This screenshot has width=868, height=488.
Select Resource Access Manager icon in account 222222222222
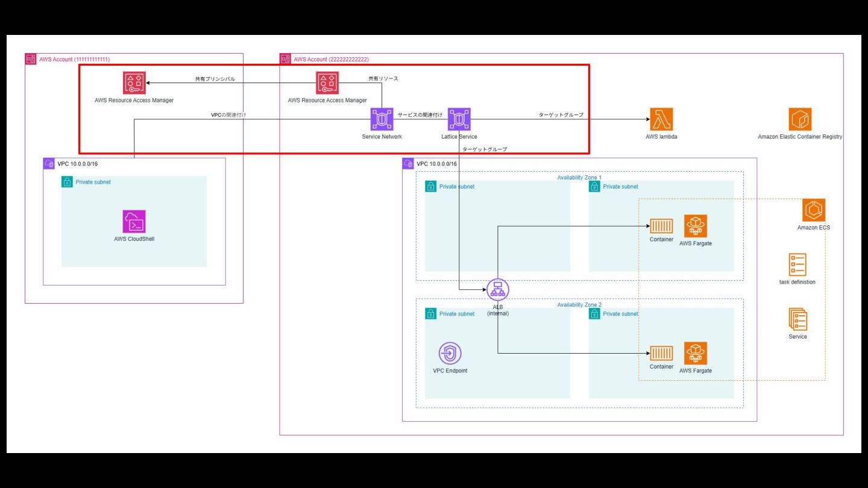pyautogui.click(x=327, y=83)
